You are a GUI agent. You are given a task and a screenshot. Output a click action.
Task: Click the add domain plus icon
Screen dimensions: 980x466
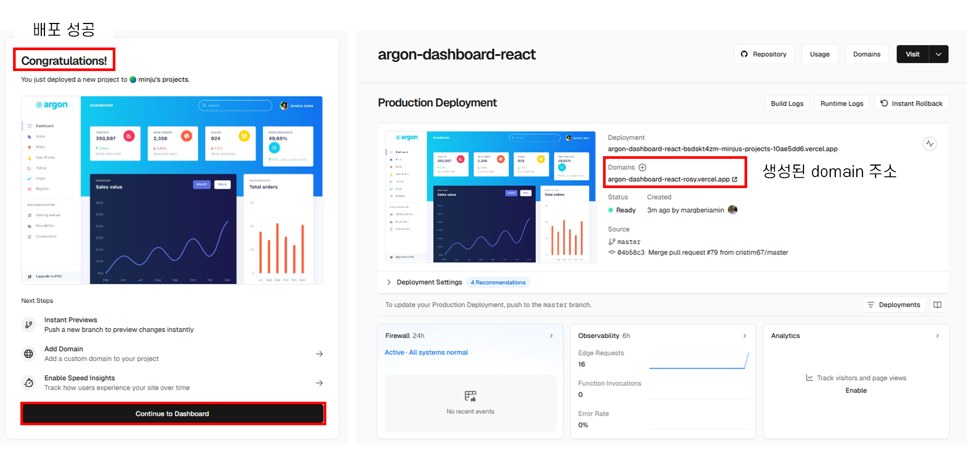[643, 168]
